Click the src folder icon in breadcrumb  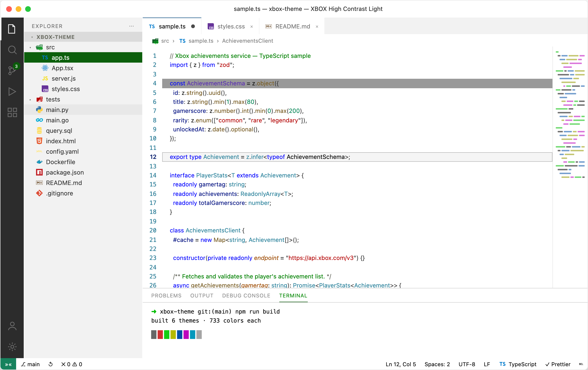click(x=155, y=41)
